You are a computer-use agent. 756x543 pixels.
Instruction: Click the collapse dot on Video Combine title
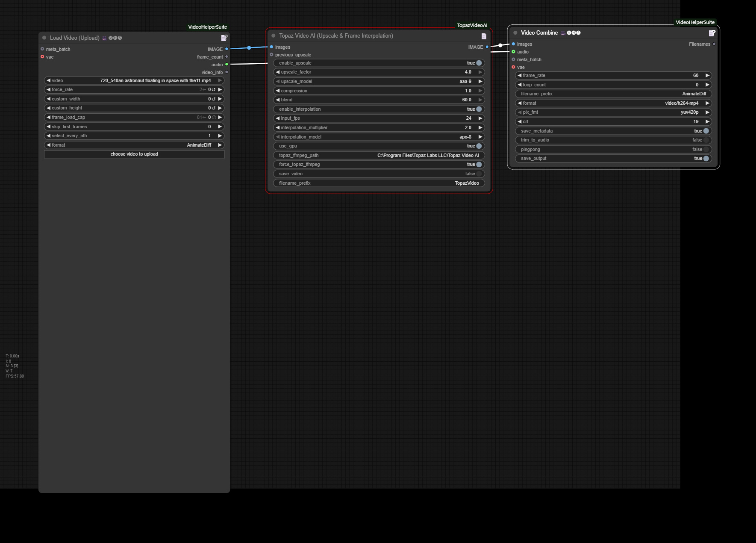515,32
